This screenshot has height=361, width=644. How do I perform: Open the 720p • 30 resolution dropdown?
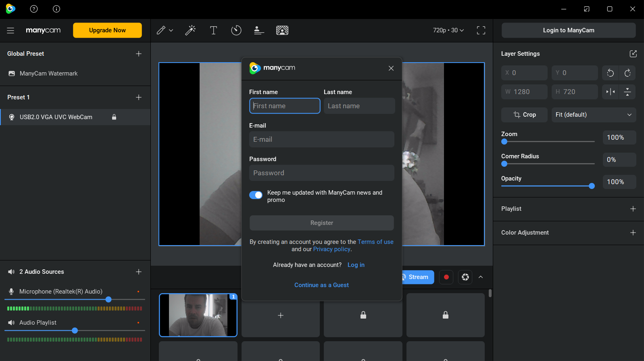click(448, 30)
